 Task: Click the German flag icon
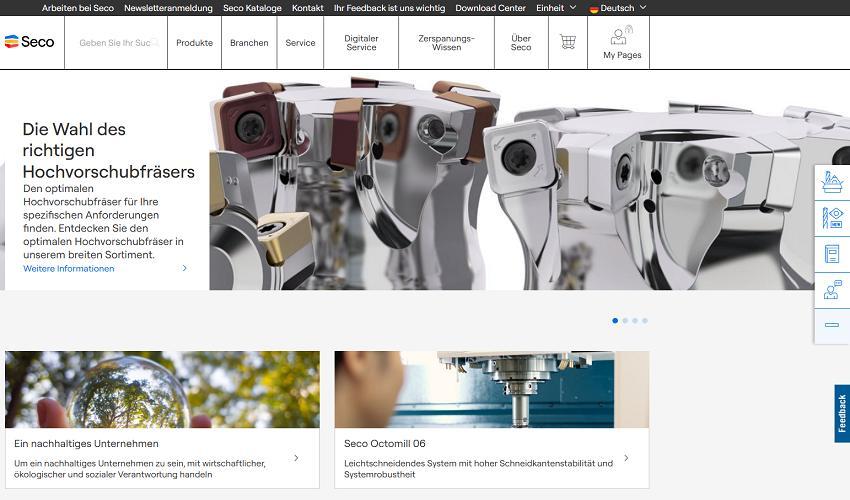tap(594, 9)
